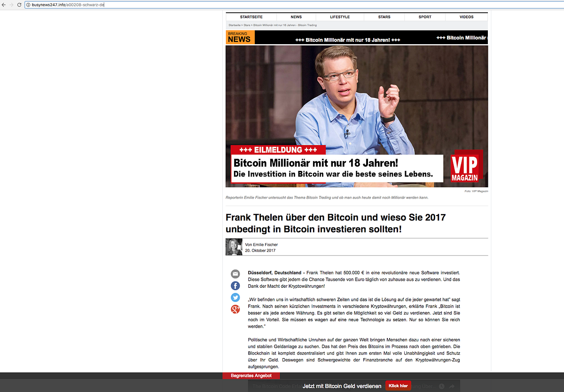Click the browser forward arrow
Image resolution: width=564 pixels, height=392 pixels.
click(11, 5)
